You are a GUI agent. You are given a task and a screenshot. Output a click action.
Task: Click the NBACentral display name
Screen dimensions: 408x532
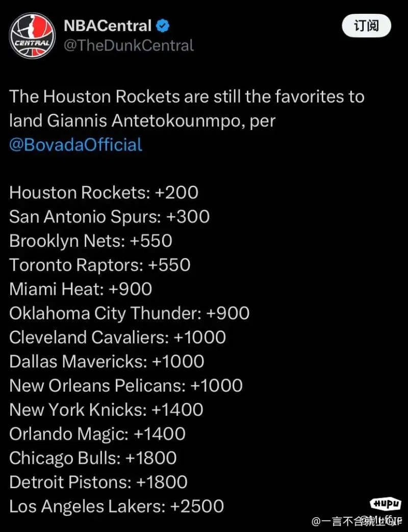108,26
